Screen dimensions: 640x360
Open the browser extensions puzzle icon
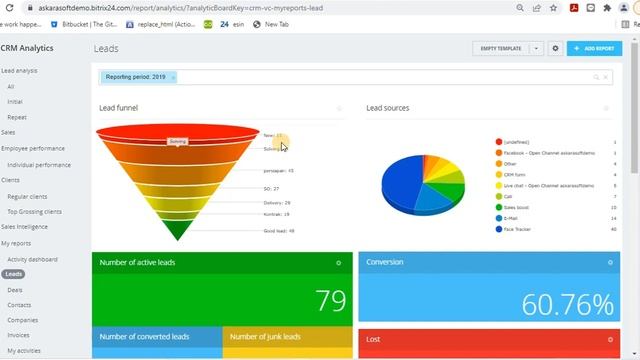(607, 8)
